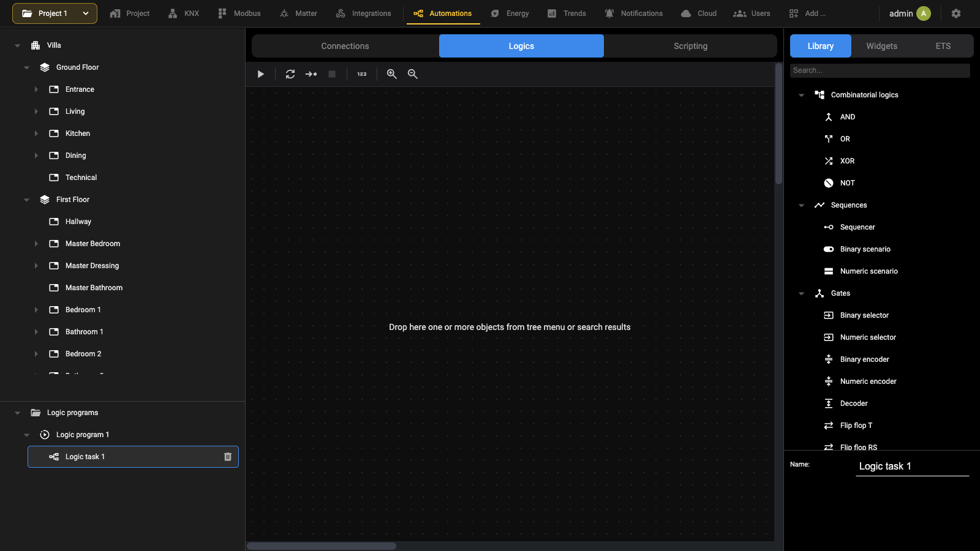Click the canvas horizontal scrollbar

[322, 546]
